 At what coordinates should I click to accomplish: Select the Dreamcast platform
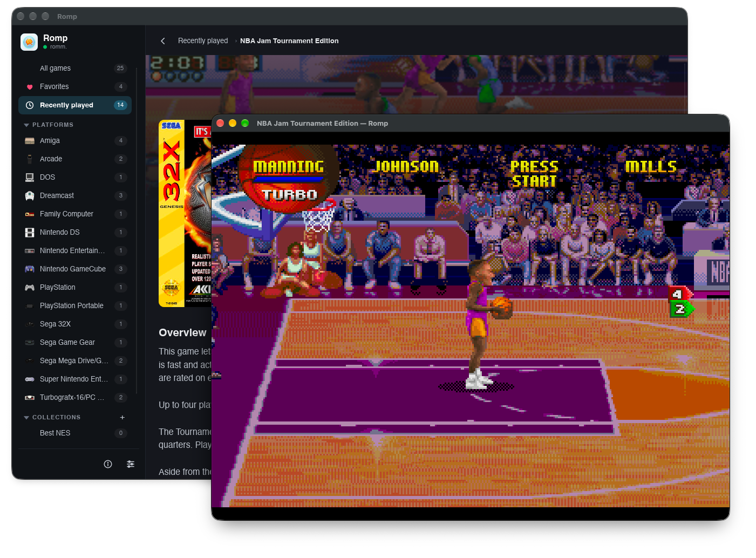[x=75, y=196]
